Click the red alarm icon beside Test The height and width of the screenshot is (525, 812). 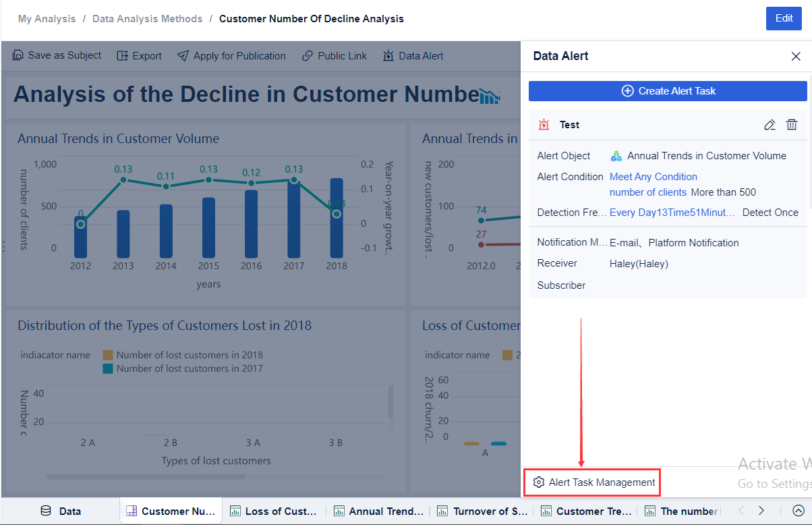click(544, 125)
